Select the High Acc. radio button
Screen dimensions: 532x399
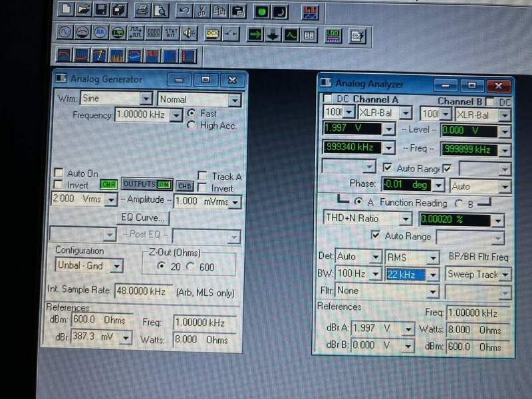pos(192,125)
